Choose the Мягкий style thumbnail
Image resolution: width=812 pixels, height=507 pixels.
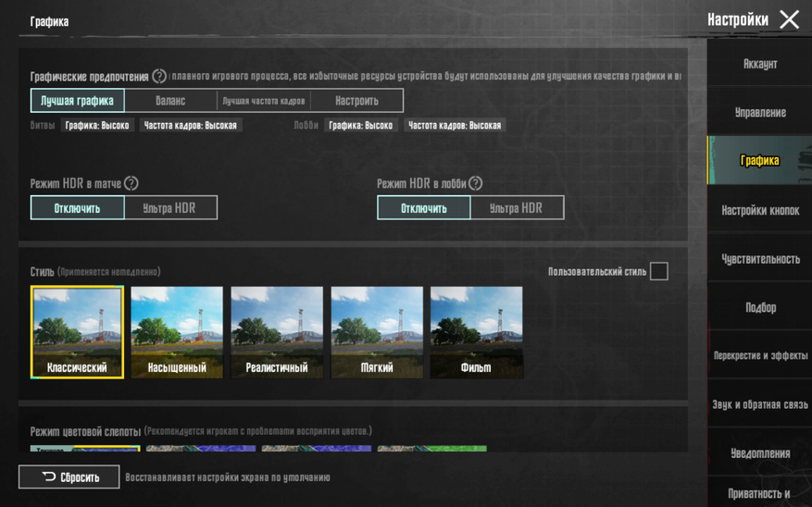pos(377,332)
